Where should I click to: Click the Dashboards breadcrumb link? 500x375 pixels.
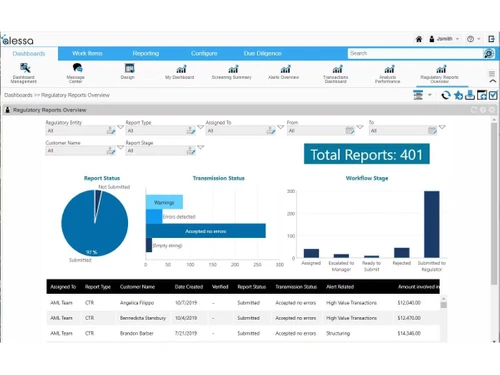tap(18, 95)
